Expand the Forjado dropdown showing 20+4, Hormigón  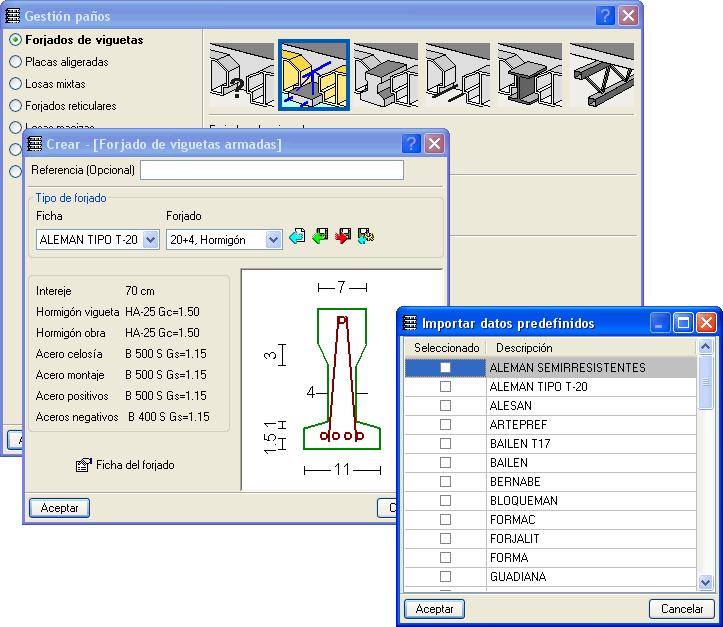[x=273, y=240]
